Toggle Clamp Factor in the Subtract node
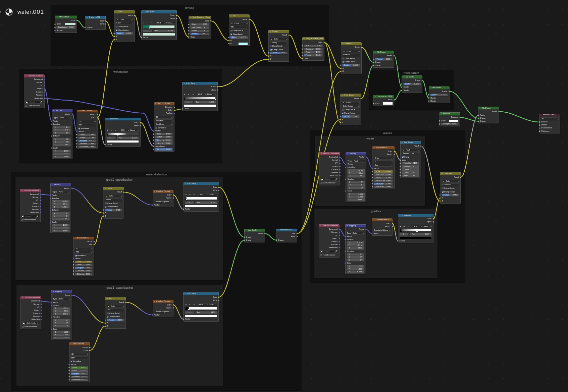The height and width of the screenshot is (392, 568). [344, 62]
